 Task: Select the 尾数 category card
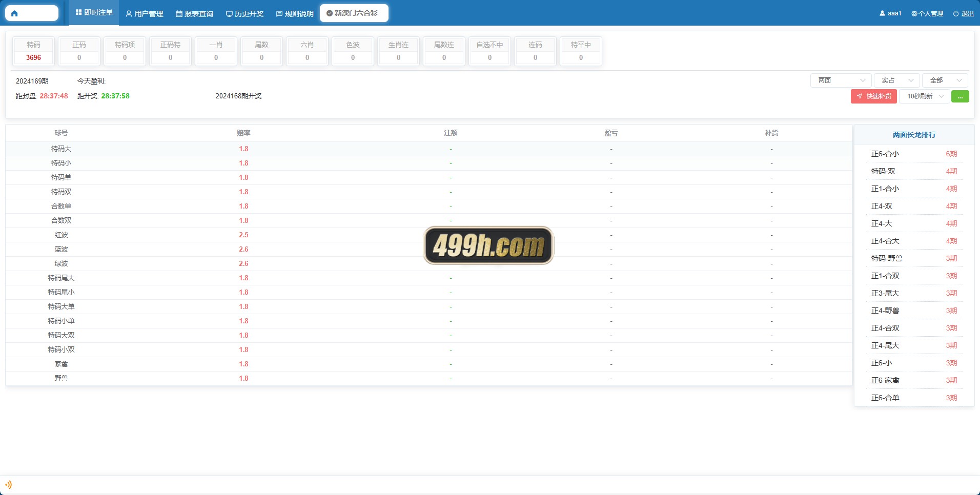261,51
